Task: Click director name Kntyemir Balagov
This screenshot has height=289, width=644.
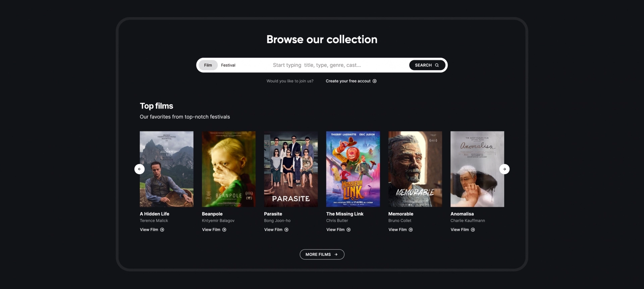Action: (x=218, y=221)
